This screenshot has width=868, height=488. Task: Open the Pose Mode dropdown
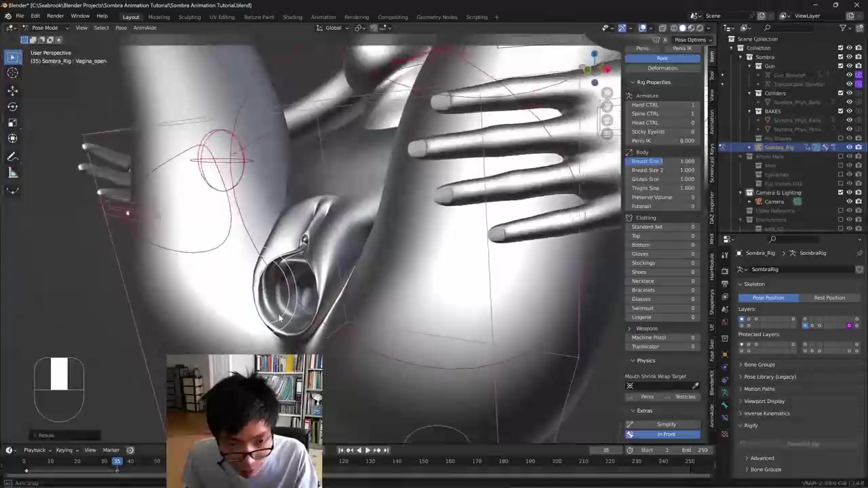click(45, 28)
